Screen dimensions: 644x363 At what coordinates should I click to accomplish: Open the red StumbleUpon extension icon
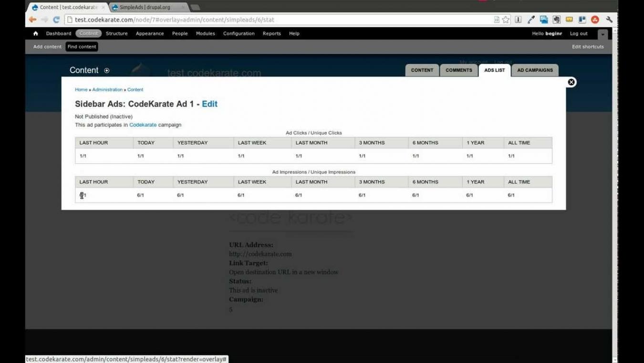click(x=595, y=20)
